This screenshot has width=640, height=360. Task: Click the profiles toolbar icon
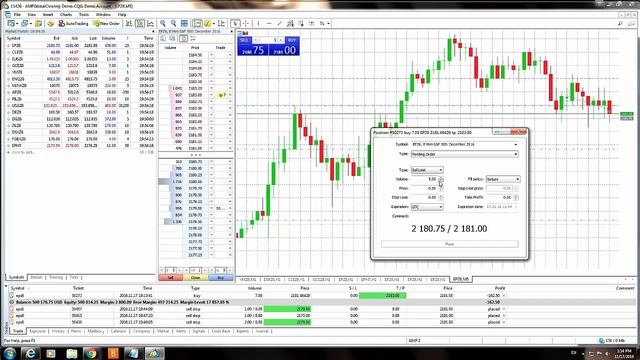coord(25,24)
